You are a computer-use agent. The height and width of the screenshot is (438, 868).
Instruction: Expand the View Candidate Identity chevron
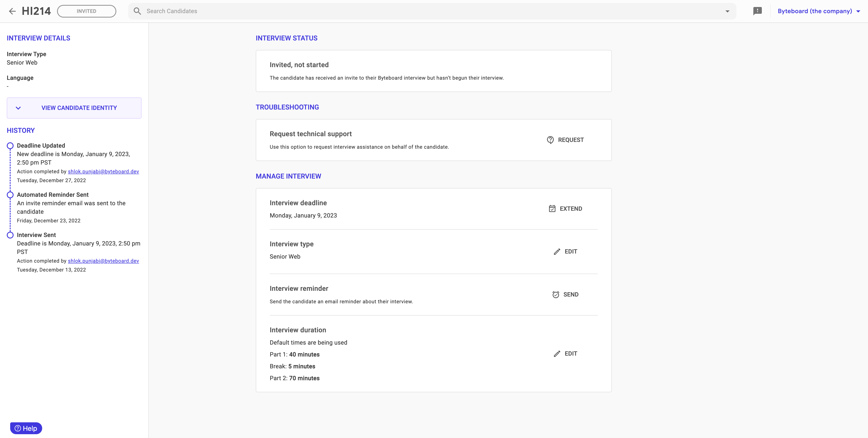(18, 108)
